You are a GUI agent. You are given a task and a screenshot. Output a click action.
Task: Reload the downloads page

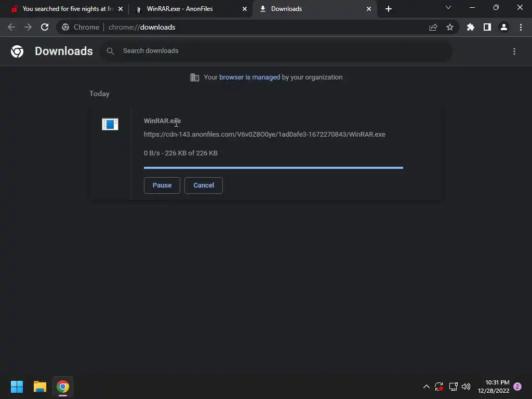point(45,27)
